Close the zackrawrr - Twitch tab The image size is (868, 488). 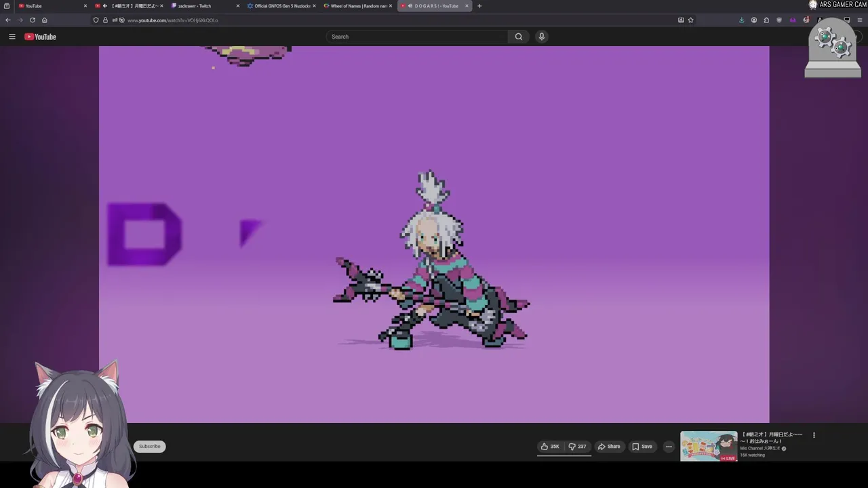[238, 6]
